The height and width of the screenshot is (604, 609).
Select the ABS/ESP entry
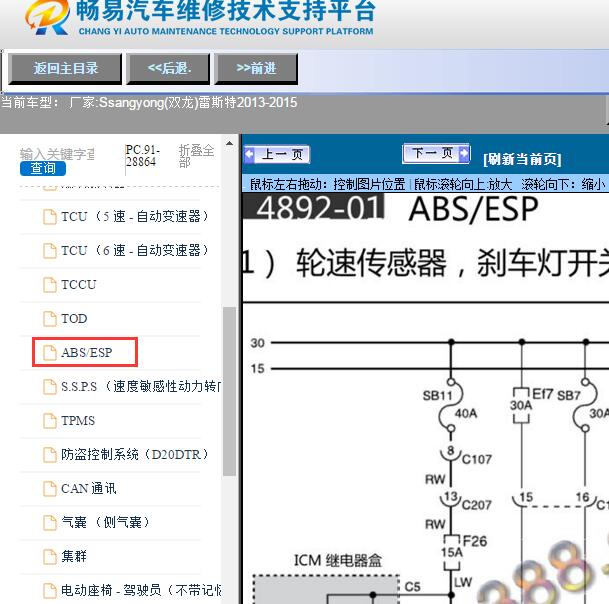pyautogui.click(x=87, y=352)
